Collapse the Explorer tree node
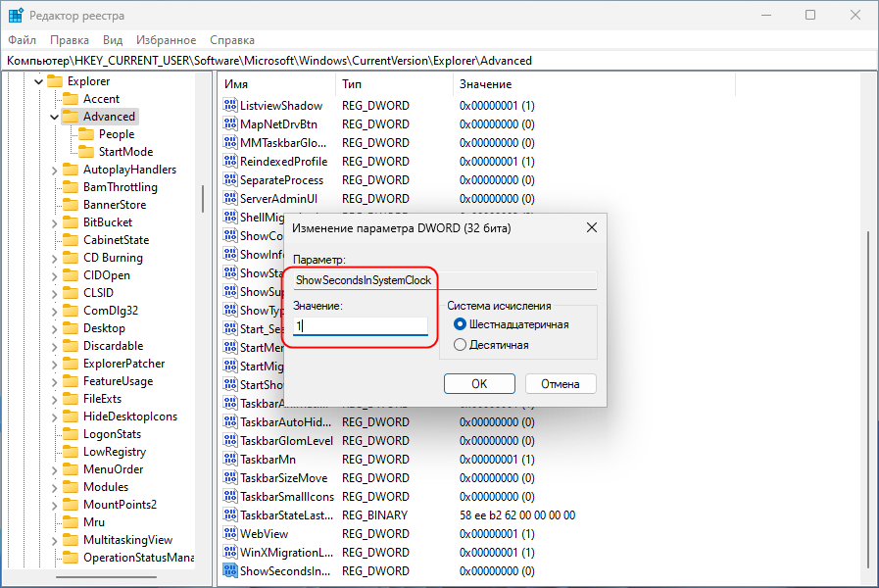 tap(38, 81)
